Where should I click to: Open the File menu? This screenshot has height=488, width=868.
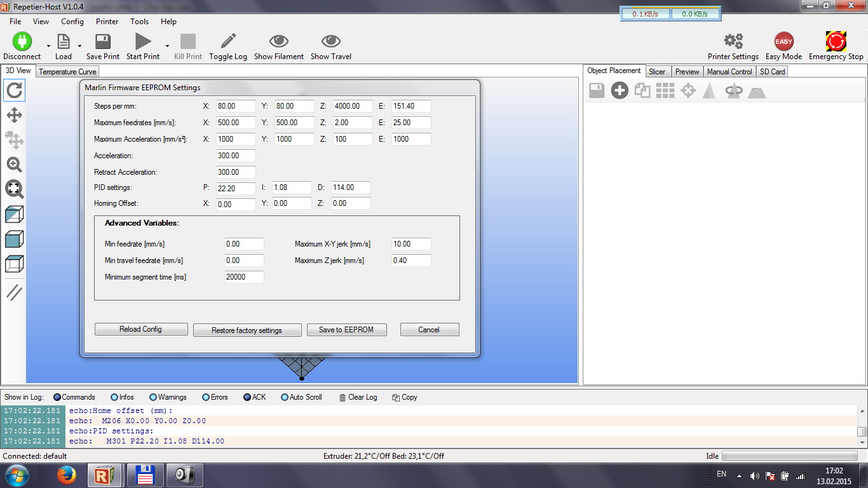(x=15, y=21)
